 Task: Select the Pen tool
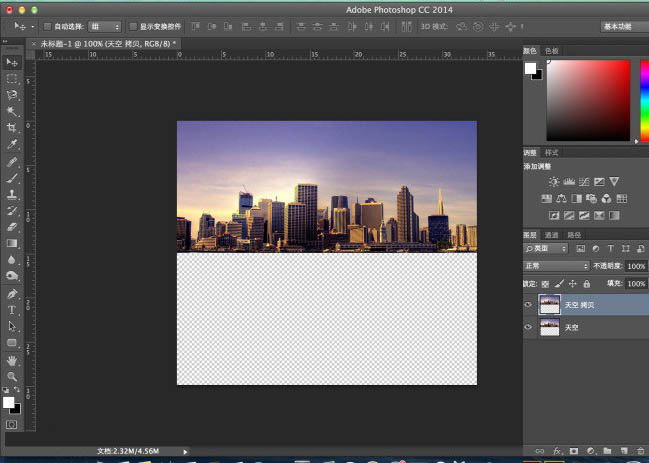[12, 294]
